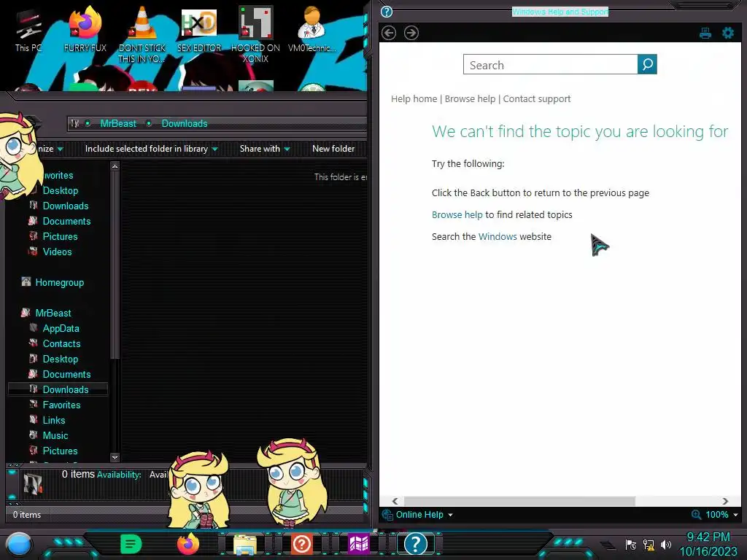Click the help scrollbar left arrow

(395, 501)
